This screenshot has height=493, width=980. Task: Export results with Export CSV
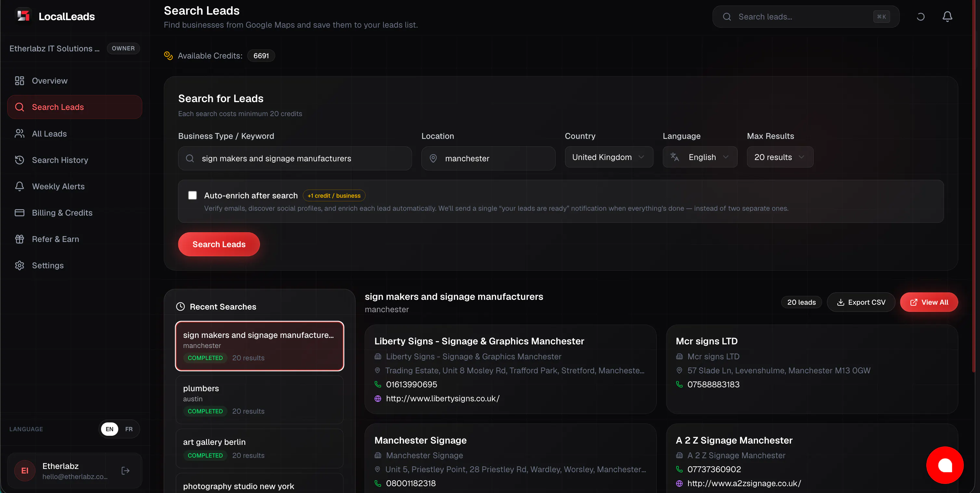pyautogui.click(x=861, y=302)
